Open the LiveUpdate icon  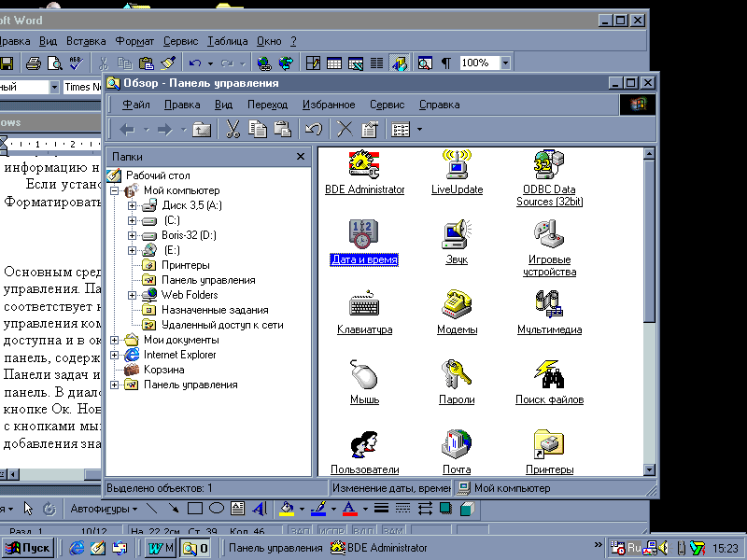click(x=457, y=165)
